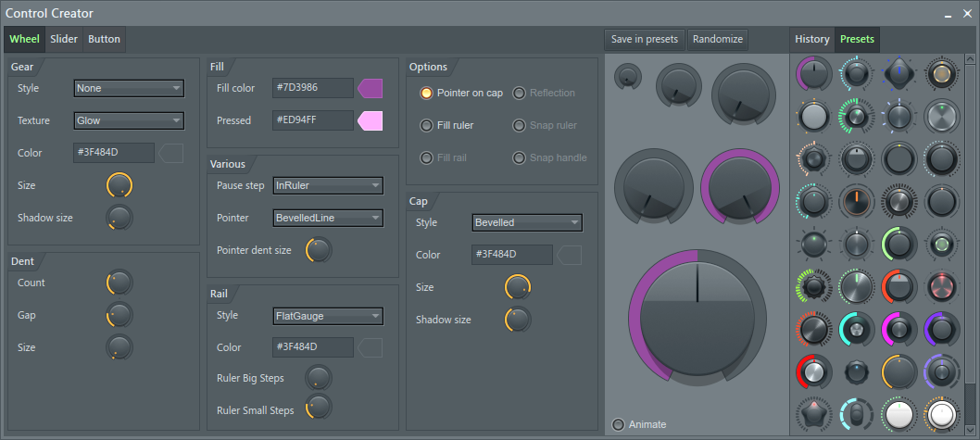Switch to the Slider tab

(x=64, y=39)
